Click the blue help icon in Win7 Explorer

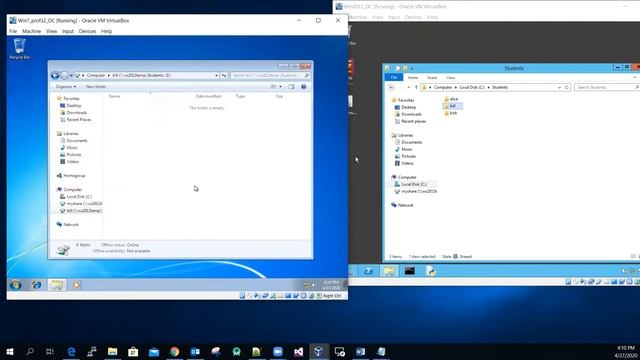(304, 87)
